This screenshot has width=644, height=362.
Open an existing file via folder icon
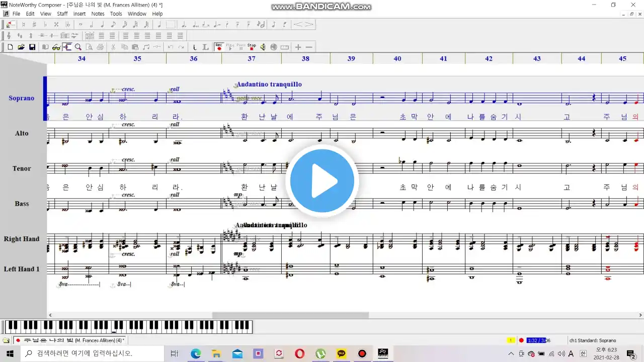(21, 47)
